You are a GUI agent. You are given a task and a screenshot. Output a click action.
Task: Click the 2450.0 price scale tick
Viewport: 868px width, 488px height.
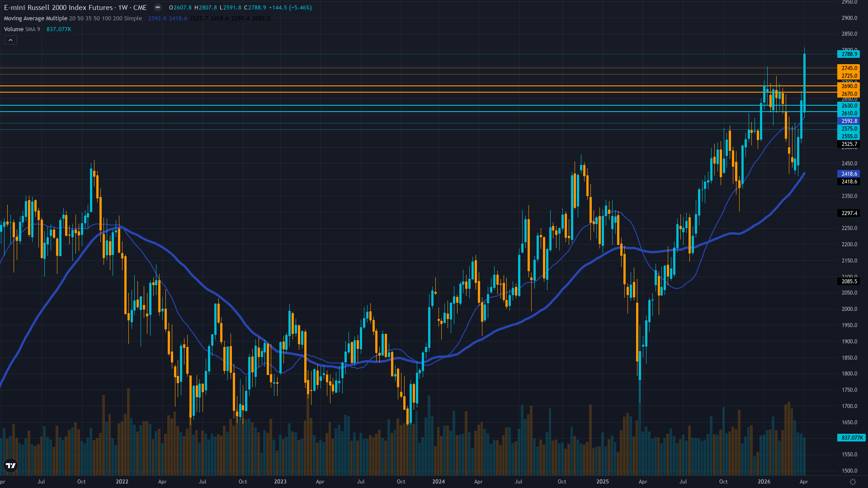pos(849,164)
